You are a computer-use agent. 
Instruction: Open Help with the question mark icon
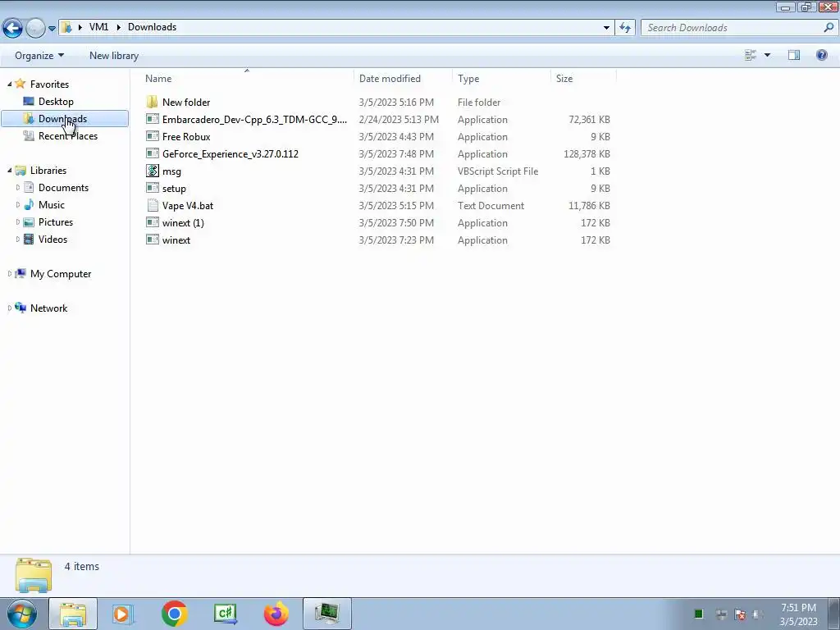(821, 55)
